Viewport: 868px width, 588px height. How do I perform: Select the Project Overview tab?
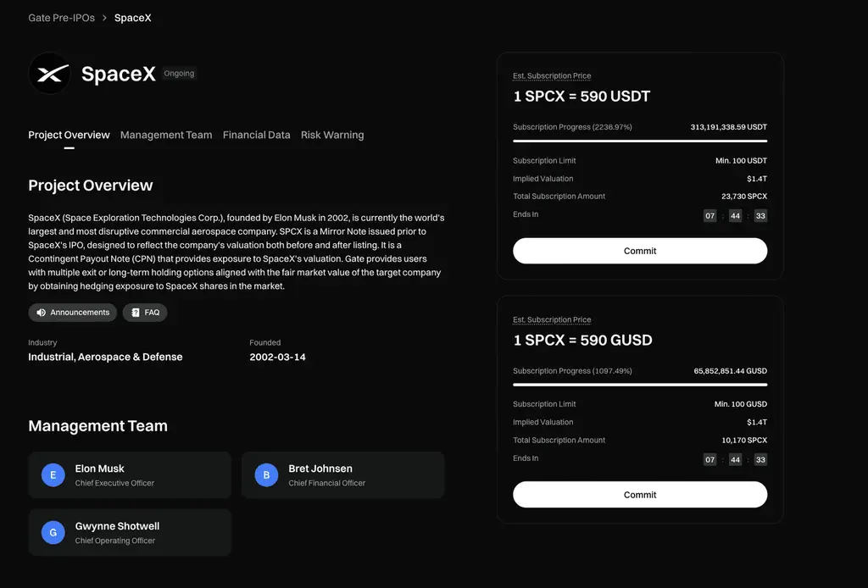pos(69,135)
